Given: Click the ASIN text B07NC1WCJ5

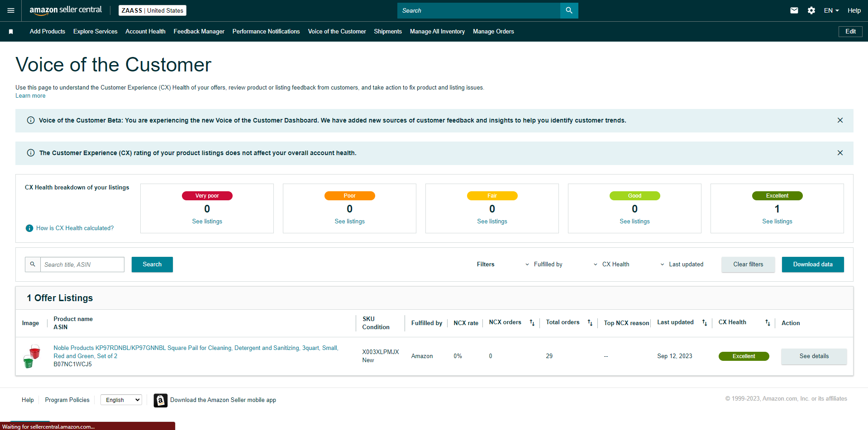Looking at the screenshot, I should 73,364.
